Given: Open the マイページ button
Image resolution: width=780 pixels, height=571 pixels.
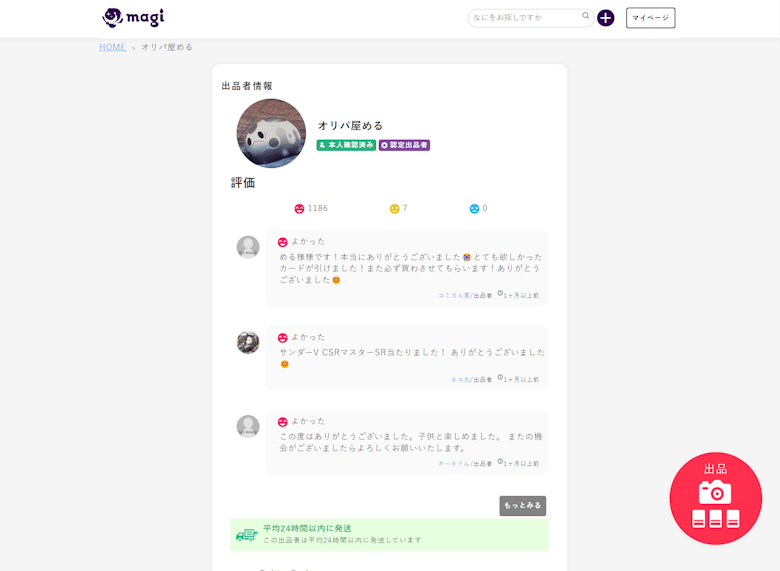Looking at the screenshot, I should pyautogui.click(x=650, y=18).
